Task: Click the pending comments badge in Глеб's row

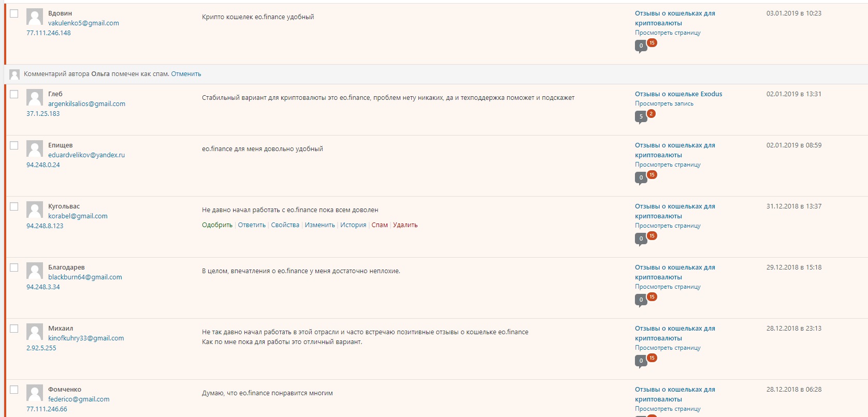Action: 652,113
